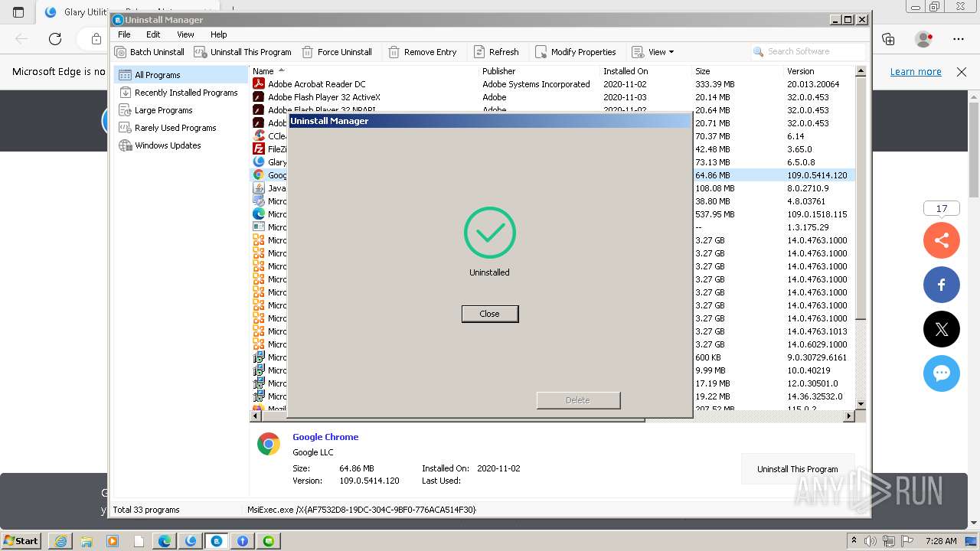Sort list by Installed On column
This screenshot has width=980, height=551.
point(645,71)
